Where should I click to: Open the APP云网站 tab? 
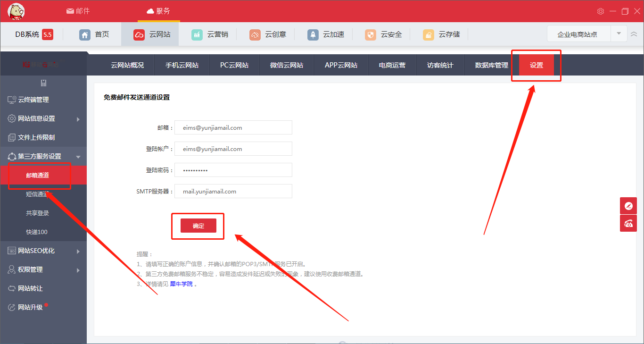pos(341,65)
